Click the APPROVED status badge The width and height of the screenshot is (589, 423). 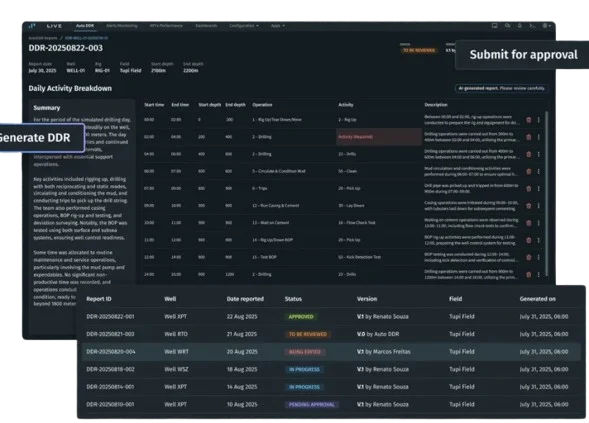(x=301, y=317)
